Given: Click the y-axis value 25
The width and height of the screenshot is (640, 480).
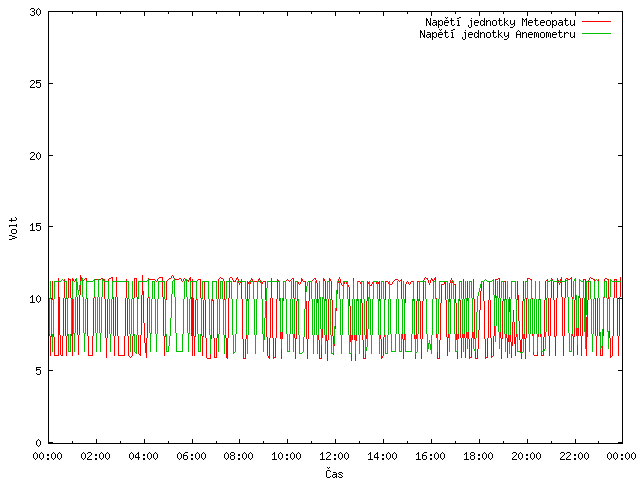Looking at the screenshot, I should [x=36, y=84].
